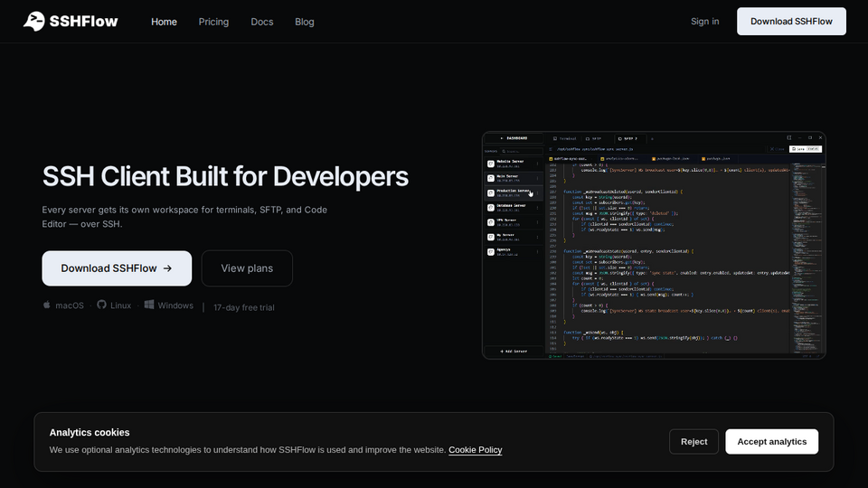Open the Docs nav item
Screen dimensions: 868x488
[x=262, y=22]
